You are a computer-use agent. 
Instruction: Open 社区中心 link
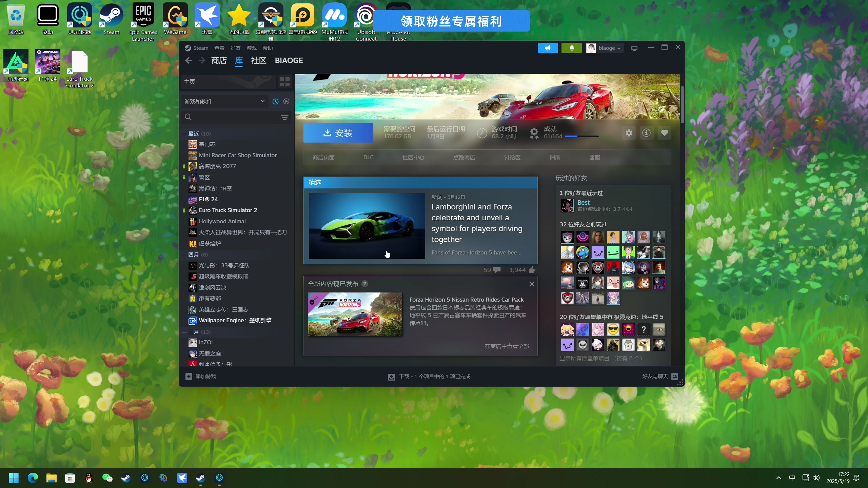(x=413, y=158)
